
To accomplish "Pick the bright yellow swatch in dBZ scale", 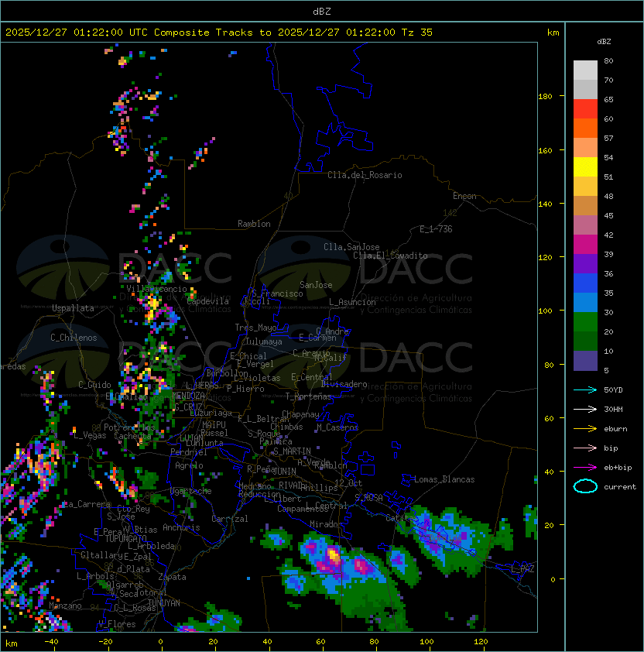I will (585, 167).
